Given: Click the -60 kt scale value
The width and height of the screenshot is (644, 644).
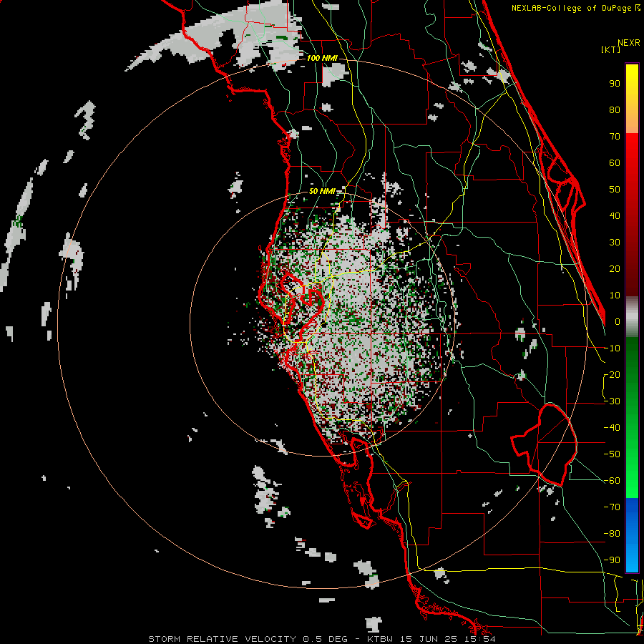Looking at the screenshot, I should [x=612, y=481].
